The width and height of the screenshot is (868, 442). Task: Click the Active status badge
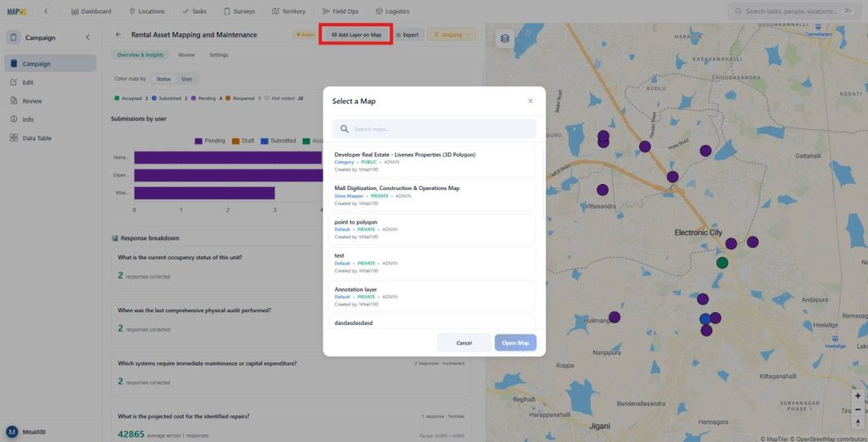(305, 34)
